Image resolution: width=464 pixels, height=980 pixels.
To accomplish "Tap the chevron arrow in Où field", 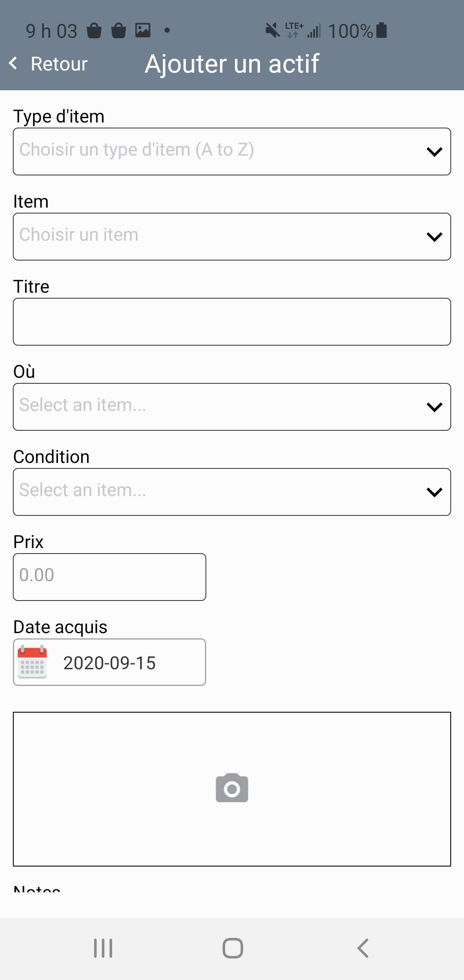I will click(x=434, y=407).
